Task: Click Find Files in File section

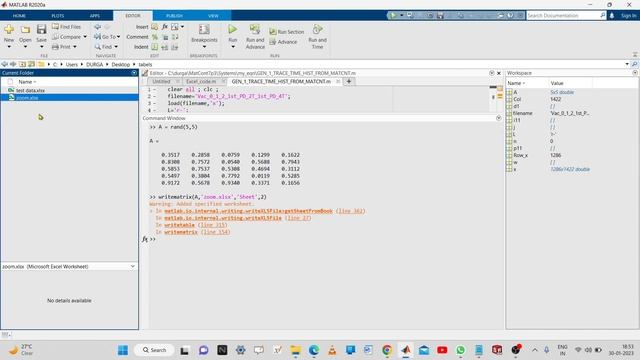Action: [66, 27]
